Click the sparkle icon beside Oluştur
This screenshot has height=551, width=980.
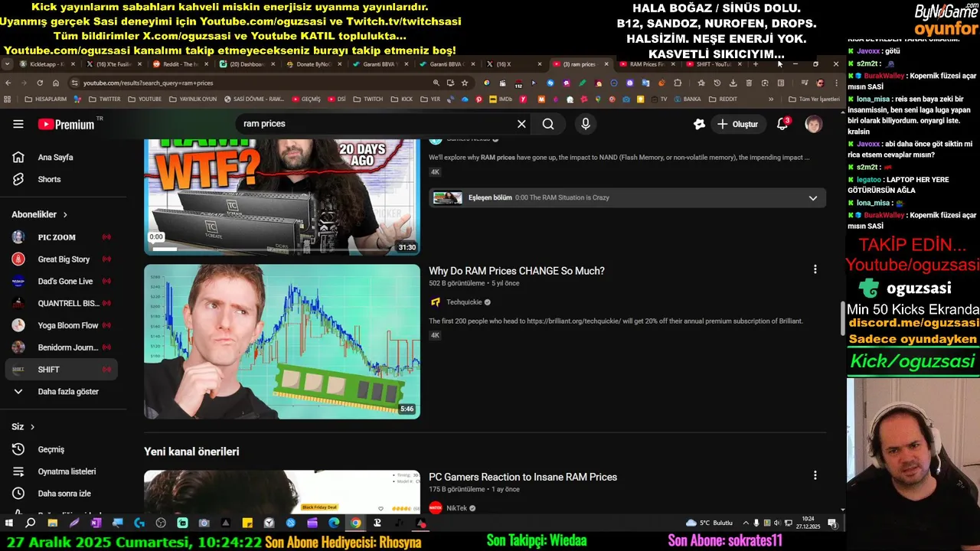699,124
